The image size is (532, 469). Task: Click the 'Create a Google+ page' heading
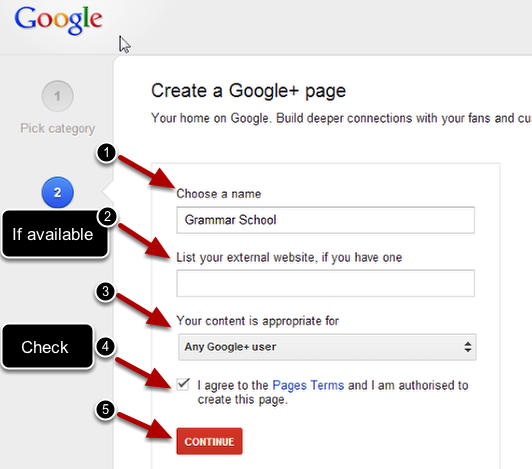(248, 91)
